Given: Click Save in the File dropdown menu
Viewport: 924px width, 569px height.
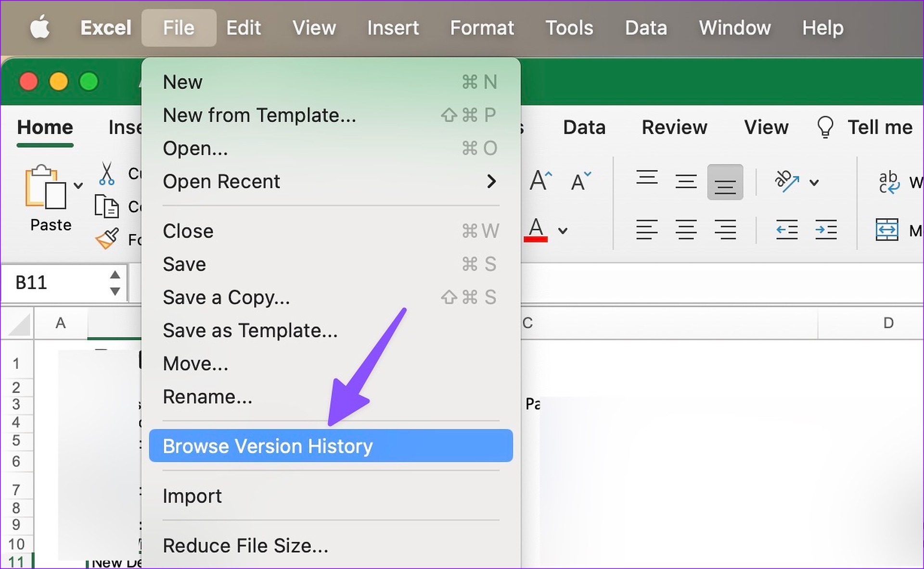Looking at the screenshot, I should (x=185, y=264).
